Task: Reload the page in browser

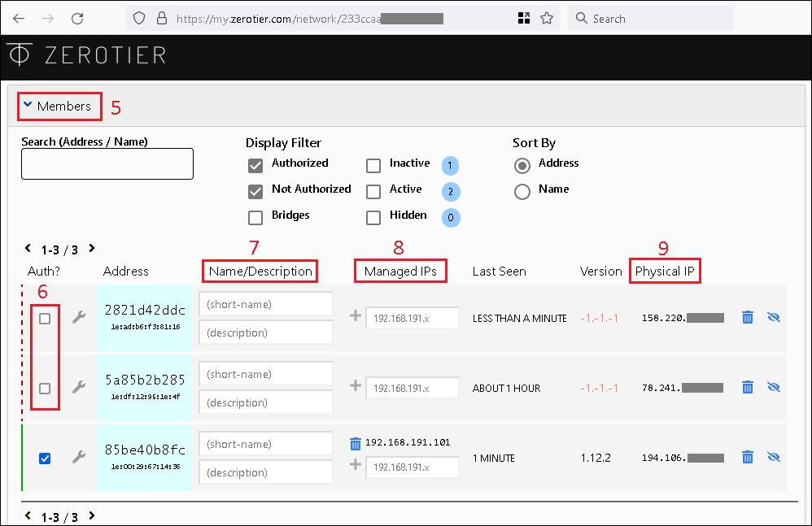Action: (x=77, y=18)
